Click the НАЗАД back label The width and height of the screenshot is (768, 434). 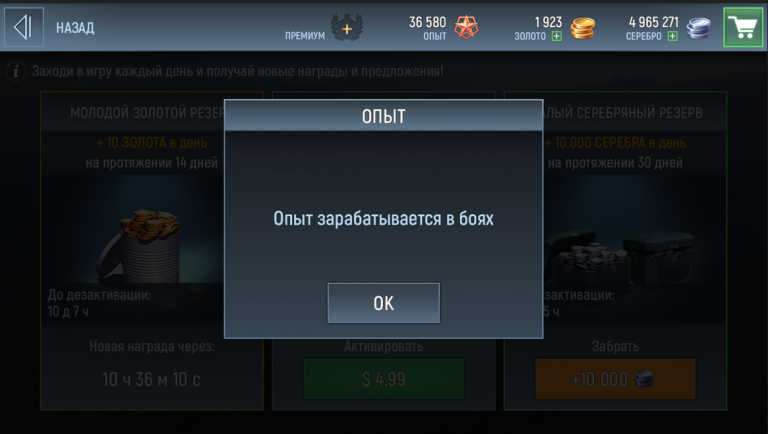click(x=75, y=28)
